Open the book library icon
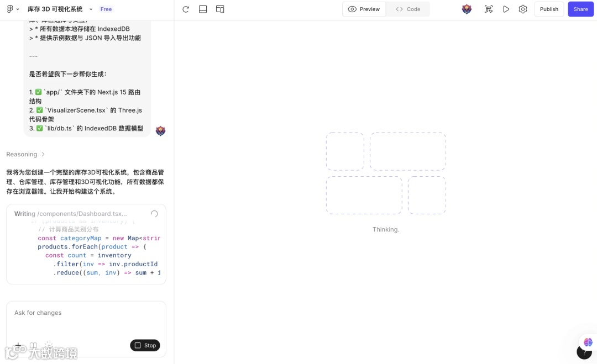 point(34,345)
